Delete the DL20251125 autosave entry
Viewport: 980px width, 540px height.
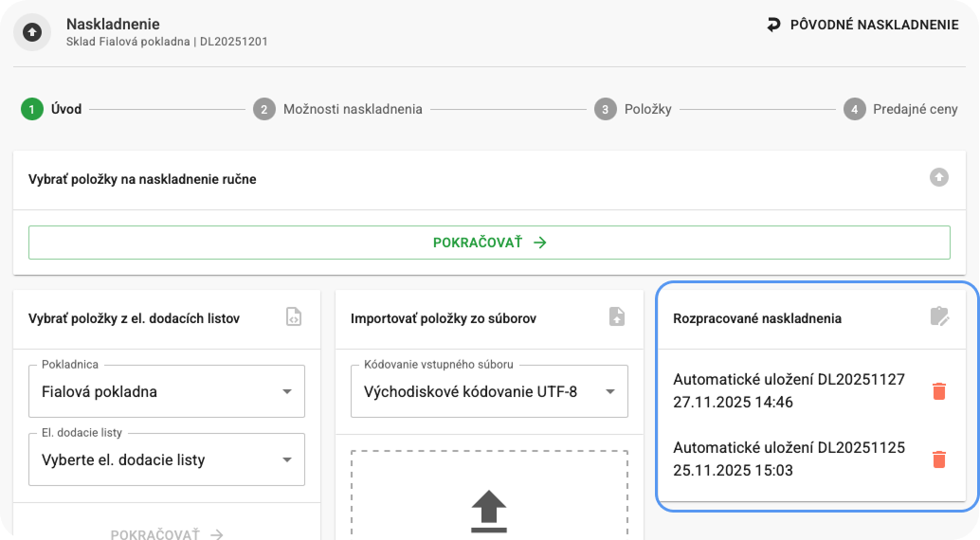point(938,459)
